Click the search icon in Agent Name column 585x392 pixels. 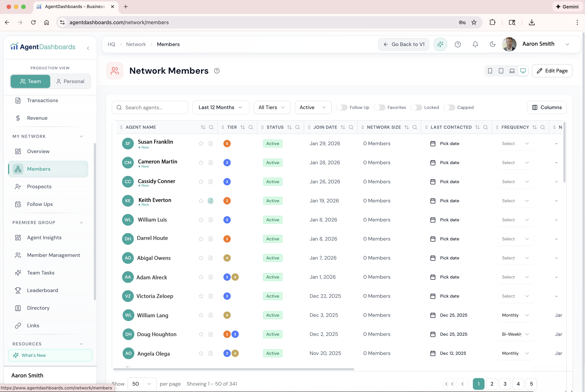(x=211, y=127)
